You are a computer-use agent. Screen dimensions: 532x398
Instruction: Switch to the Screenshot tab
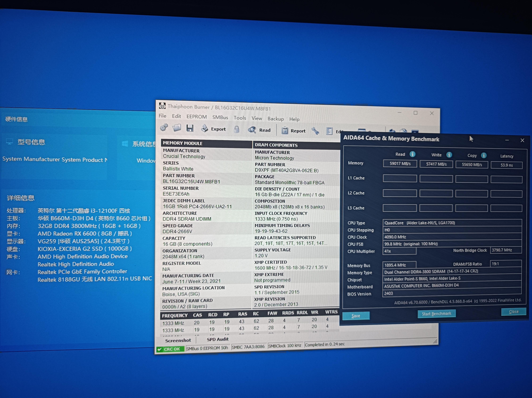[x=178, y=340]
